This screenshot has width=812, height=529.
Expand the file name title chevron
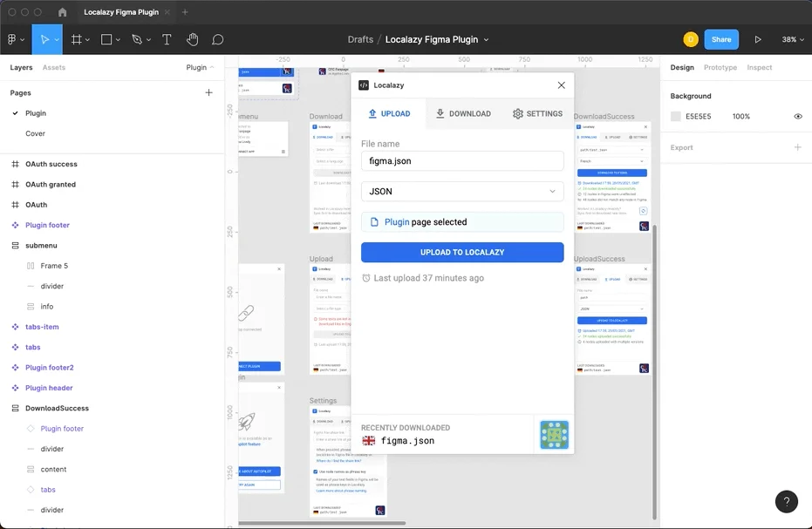point(486,40)
